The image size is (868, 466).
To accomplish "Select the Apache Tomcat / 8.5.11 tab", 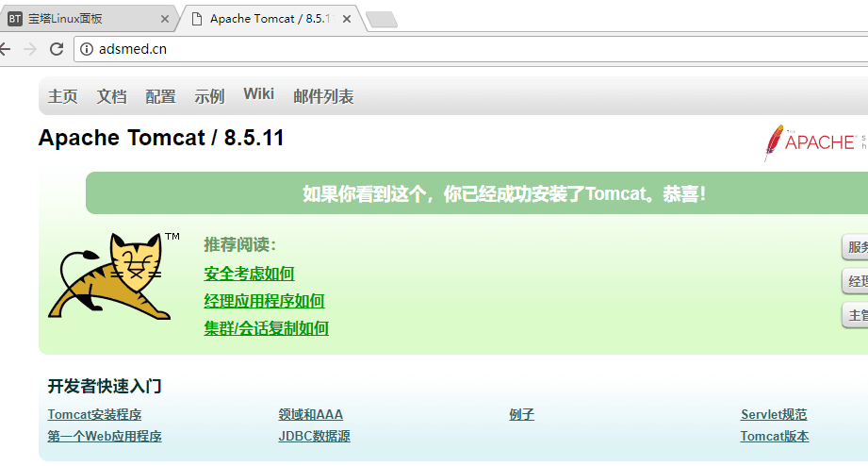I will pyautogui.click(x=271, y=19).
